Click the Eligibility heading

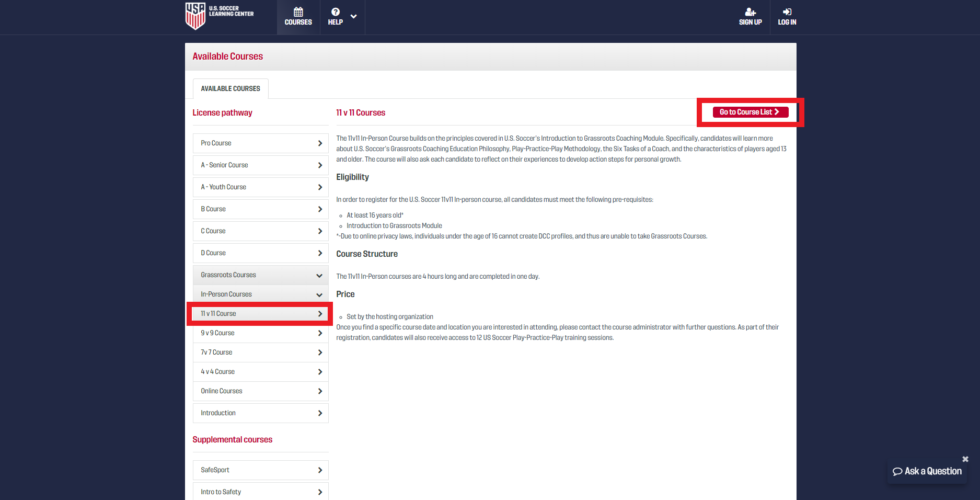[352, 177]
